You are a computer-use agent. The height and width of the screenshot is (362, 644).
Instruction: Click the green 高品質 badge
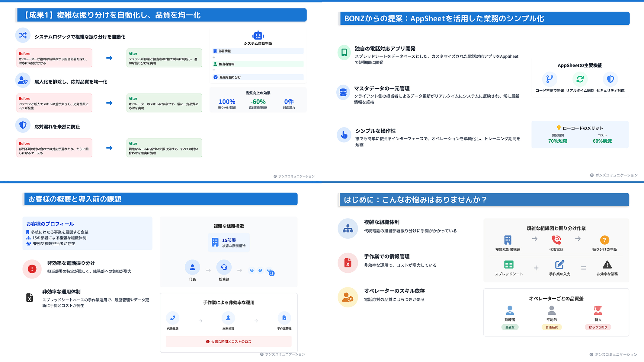click(510, 327)
